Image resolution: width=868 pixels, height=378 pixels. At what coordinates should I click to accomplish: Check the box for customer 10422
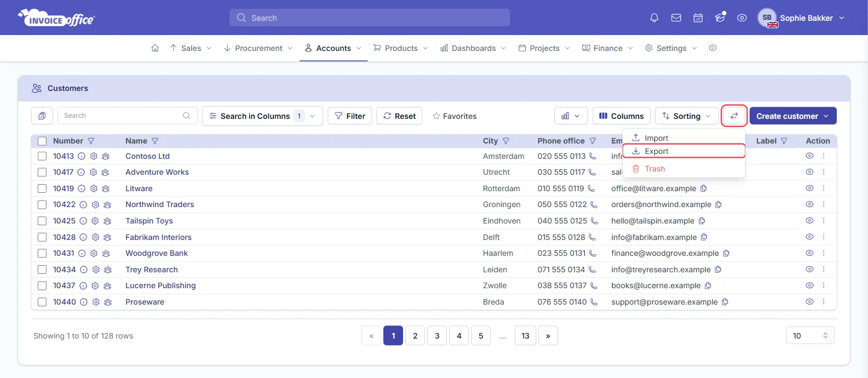click(x=42, y=204)
